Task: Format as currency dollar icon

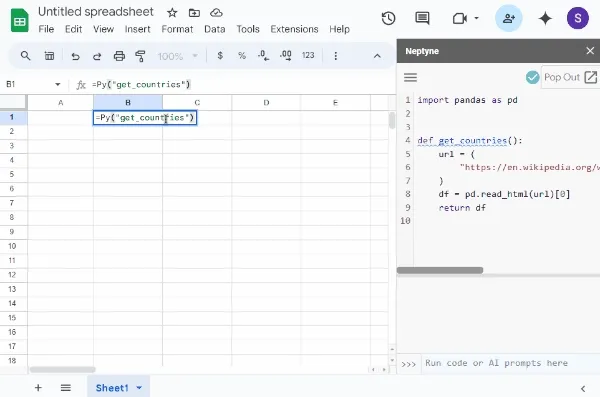Action: [x=220, y=56]
